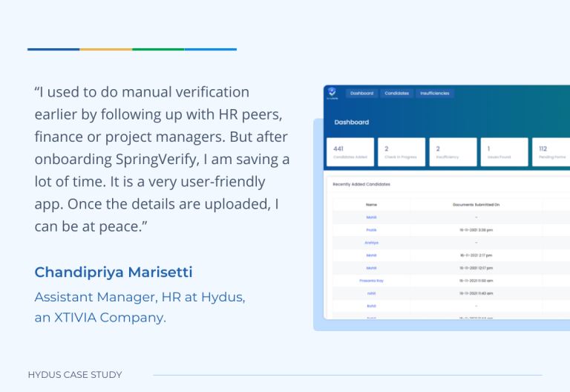Click the SpringVerify shield logo

[332, 92]
